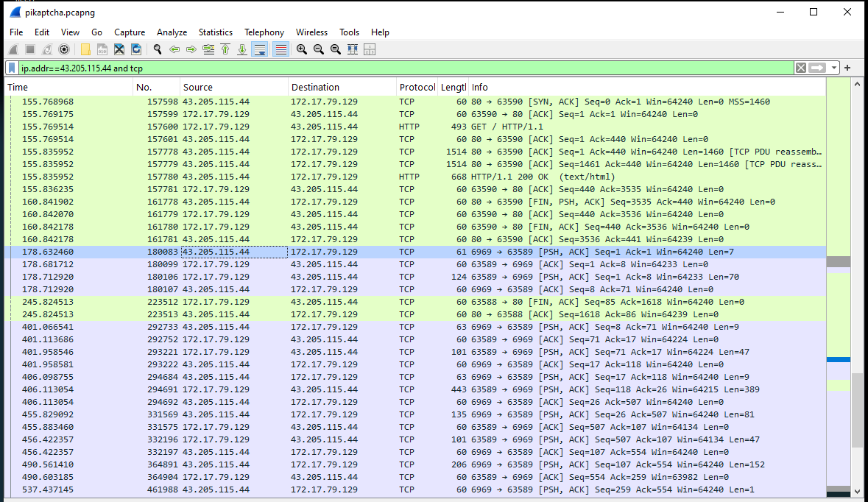Add a filter button with plus
Screen dimensions: 868x502
(847, 68)
